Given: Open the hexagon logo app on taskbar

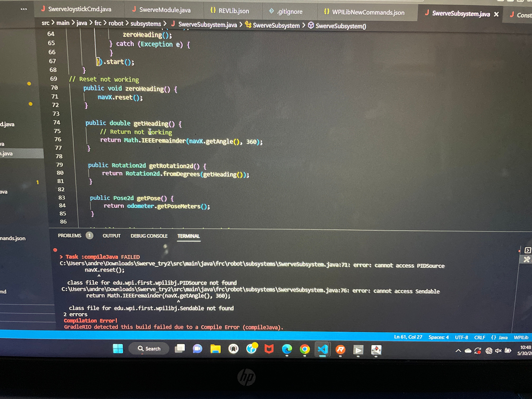Looking at the screenshot, I should click(233, 349).
